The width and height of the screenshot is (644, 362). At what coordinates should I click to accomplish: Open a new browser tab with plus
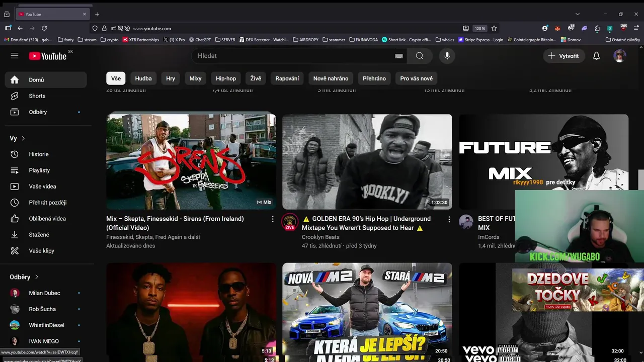(97, 14)
